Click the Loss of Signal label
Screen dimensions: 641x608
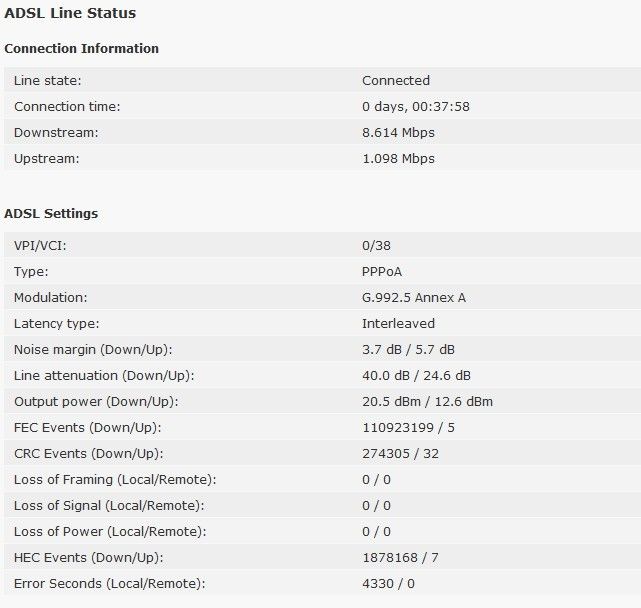pos(109,506)
